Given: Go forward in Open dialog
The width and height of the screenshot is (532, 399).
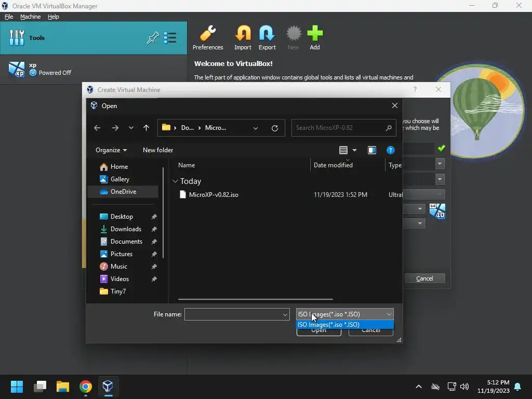Looking at the screenshot, I should (x=115, y=128).
